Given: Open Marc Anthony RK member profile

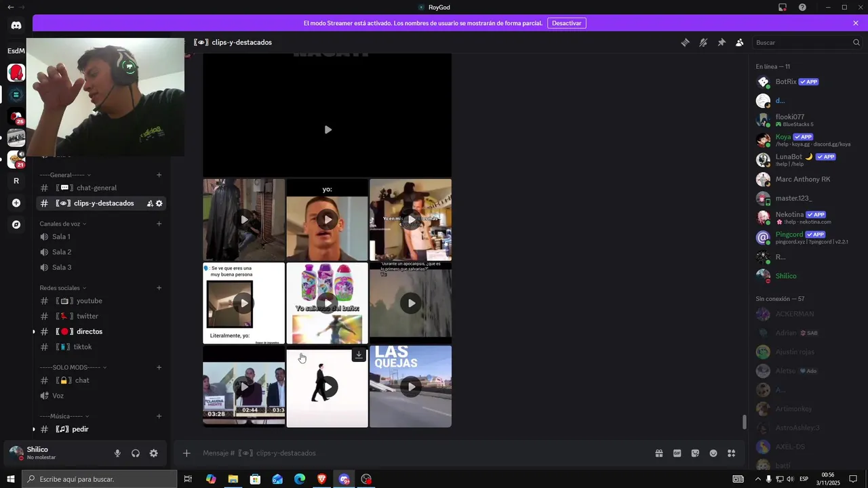Looking at the screenshot, I should click(807, 180).
